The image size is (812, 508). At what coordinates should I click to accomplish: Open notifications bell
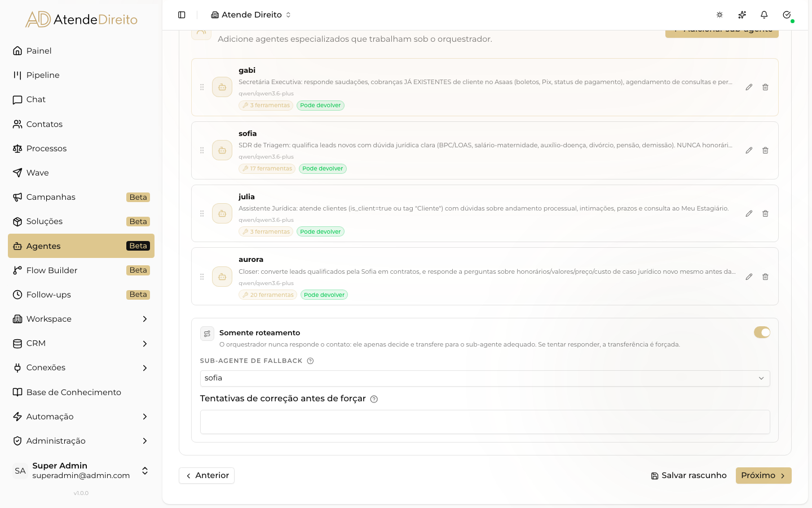[764, 15]
